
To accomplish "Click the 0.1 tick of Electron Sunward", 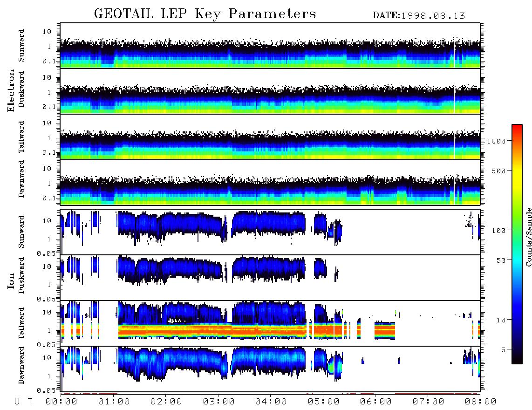I will click(49, 61).
